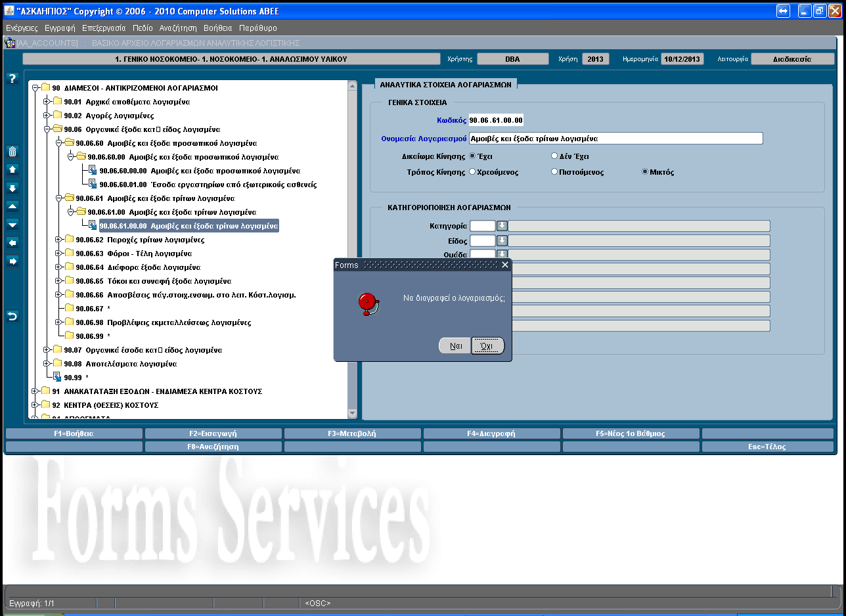Click F3=Μεταβολή function button
This screenshot has width=846, height=616.
click(x=352, y=433)
